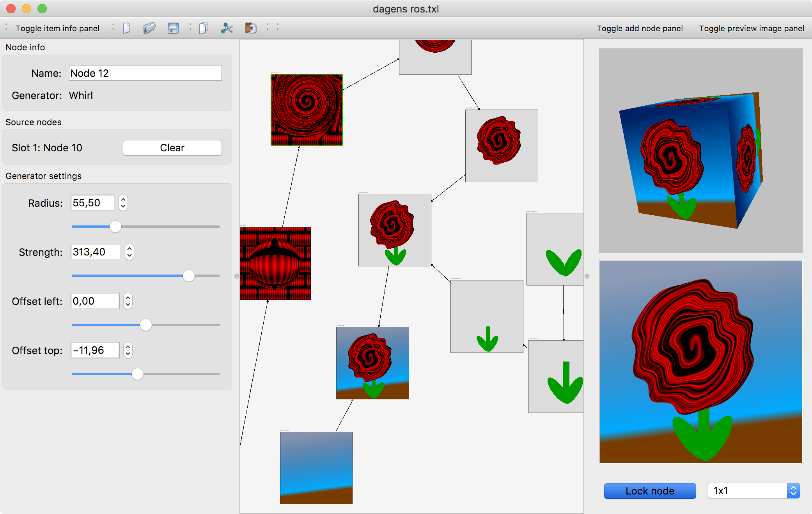Toggle the preview image panel
Screen dimensions: 812x514
click(x=752, y=28)
